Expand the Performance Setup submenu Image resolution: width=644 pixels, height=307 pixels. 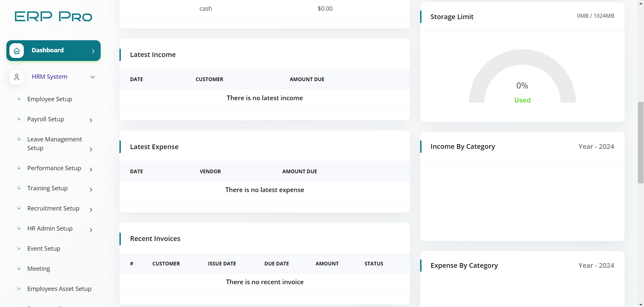[91, 169]
